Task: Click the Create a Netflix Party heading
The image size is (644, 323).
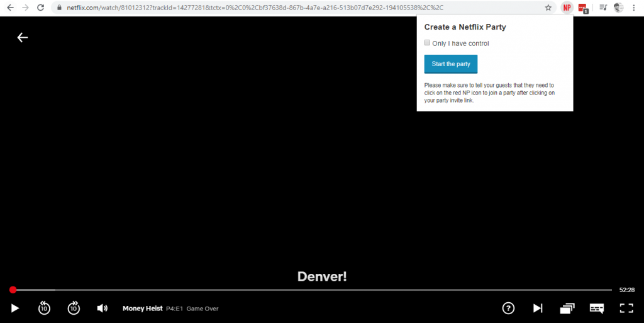Action: (x=465, y=27)
